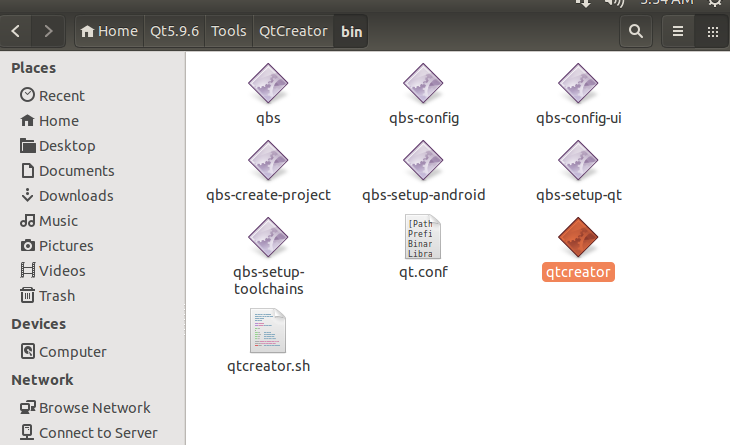Image resolution: width=730 pixels, height=445 pixels.
Task: Go forward with the right arrow button
Action: point(48,31)
